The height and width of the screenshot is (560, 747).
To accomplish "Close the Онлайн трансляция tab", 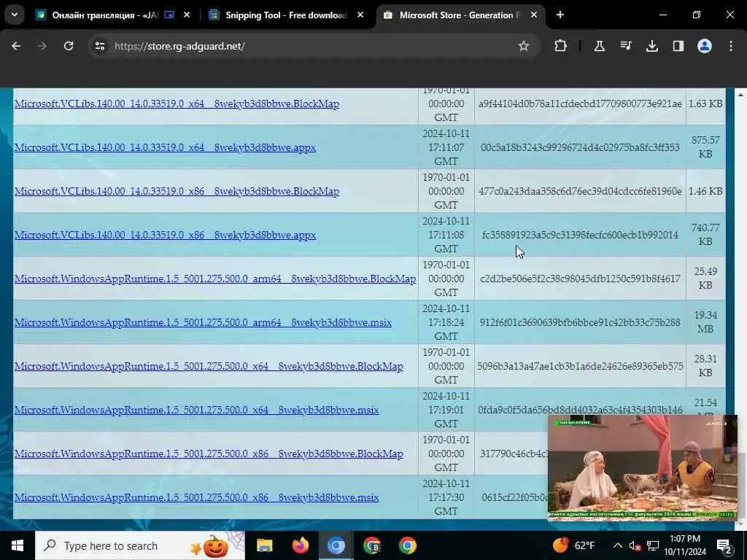I will (x=187, y=15).
